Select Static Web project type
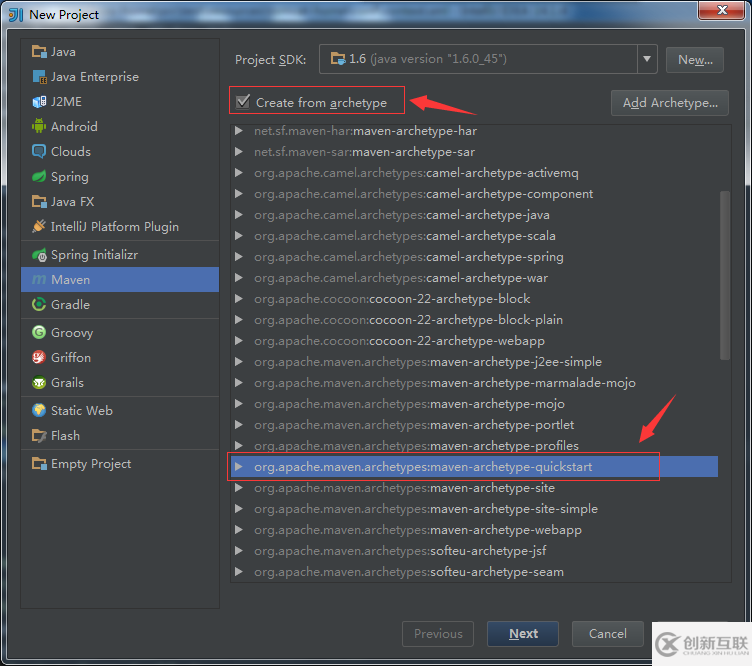Viewport: 752px width, 666px height. point(120,410)
